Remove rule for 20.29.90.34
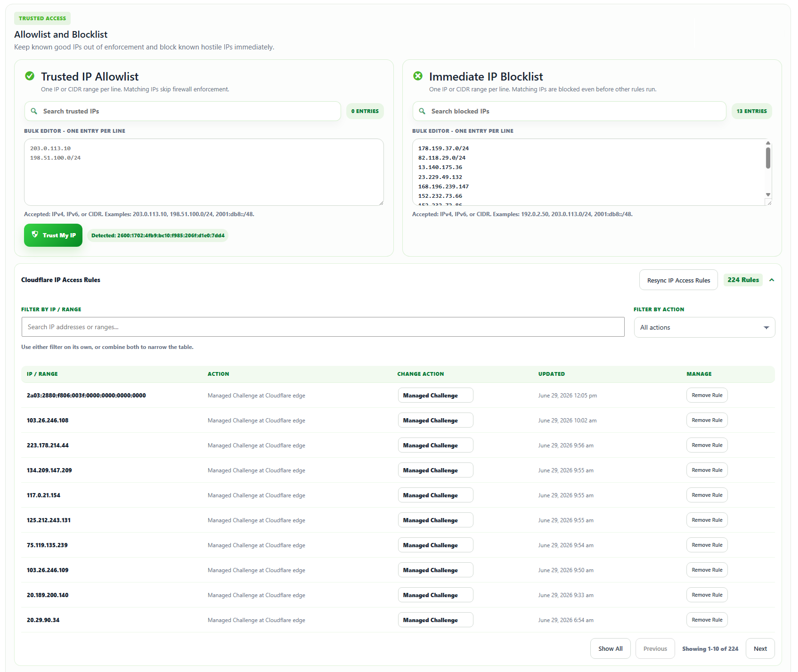The image size is (798, 672). tap(707, 620)
